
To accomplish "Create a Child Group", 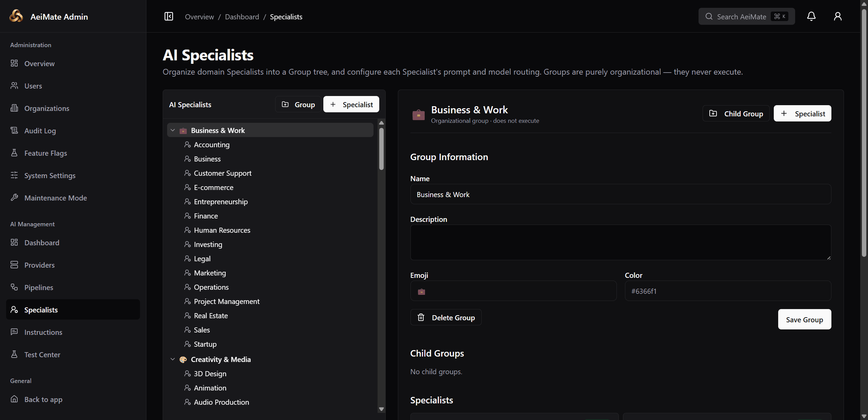I will 736,113.
